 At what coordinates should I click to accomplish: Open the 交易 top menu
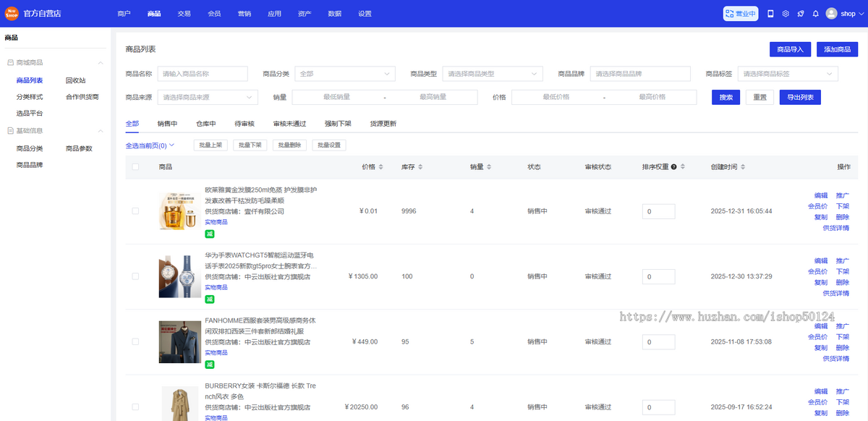point(184,14)
